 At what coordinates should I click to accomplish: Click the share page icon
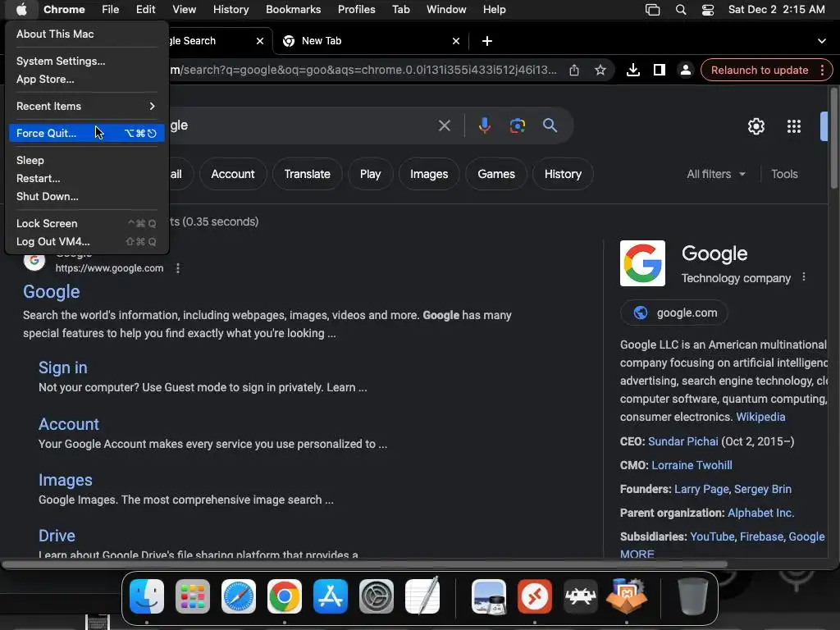point(573,71)
